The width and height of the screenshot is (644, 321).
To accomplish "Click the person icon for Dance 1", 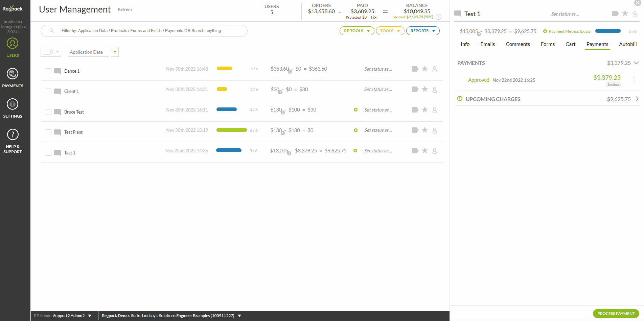I will click(435, 69).
